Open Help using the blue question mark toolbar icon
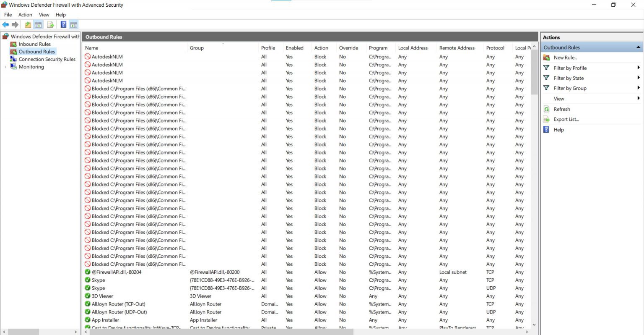Viewport: 644px width, 335px height. (63, 24)
